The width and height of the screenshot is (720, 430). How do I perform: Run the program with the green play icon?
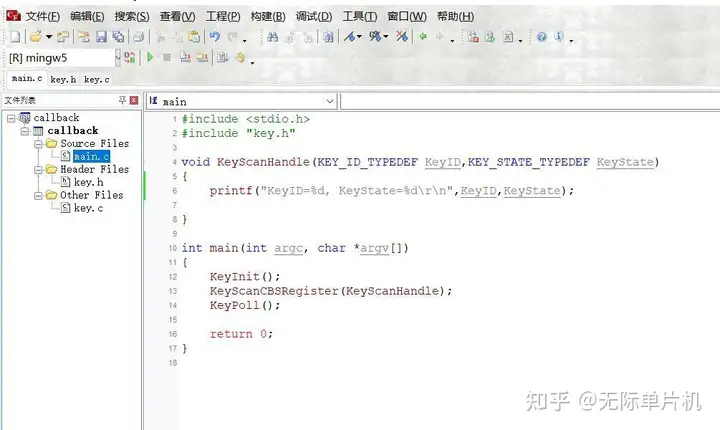(150, 57)
